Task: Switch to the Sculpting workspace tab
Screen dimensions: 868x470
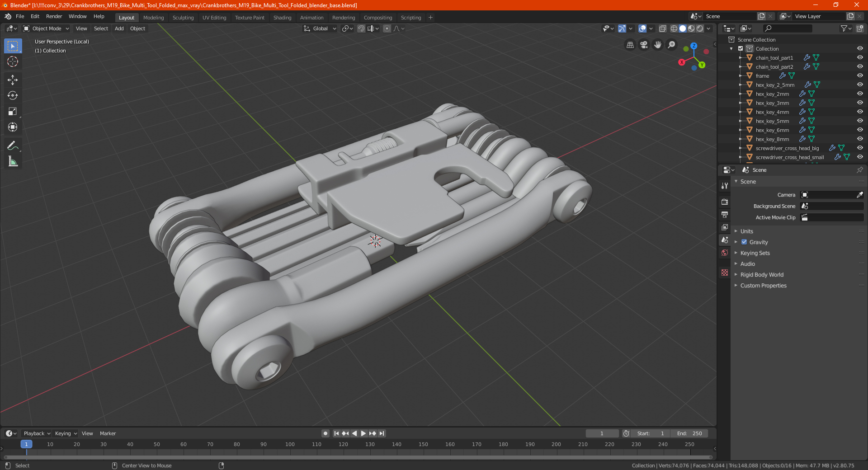Action: click(183, 18)
